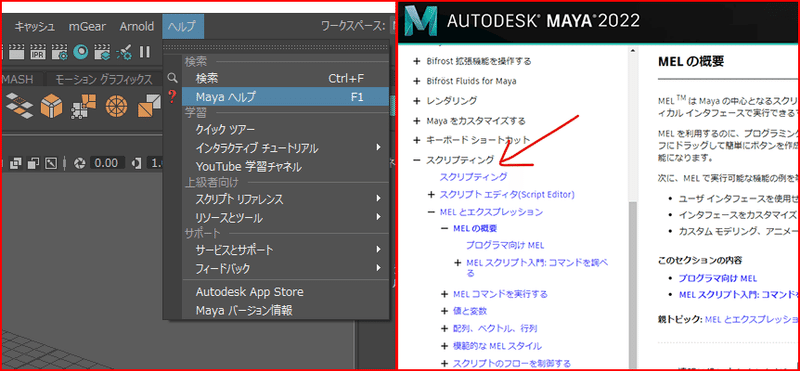This screenshot has height=371, width=800.
Task: Switch to モーション グラフィックス shelf tab
Action: [104, 79]
